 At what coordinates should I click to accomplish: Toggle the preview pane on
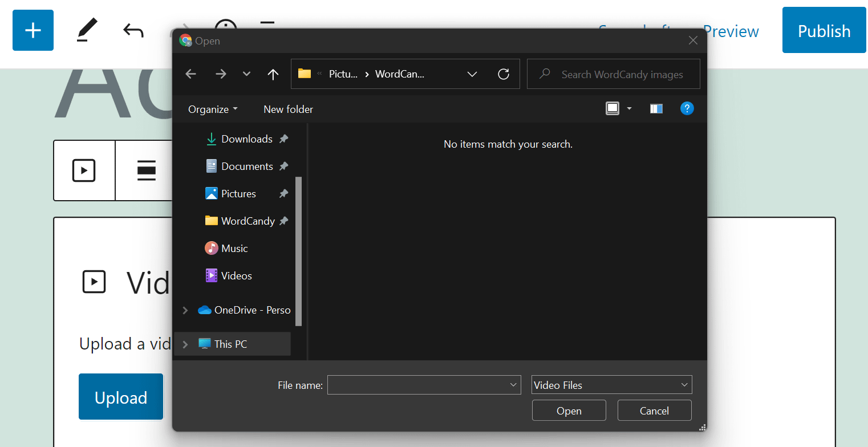[656, 108]
